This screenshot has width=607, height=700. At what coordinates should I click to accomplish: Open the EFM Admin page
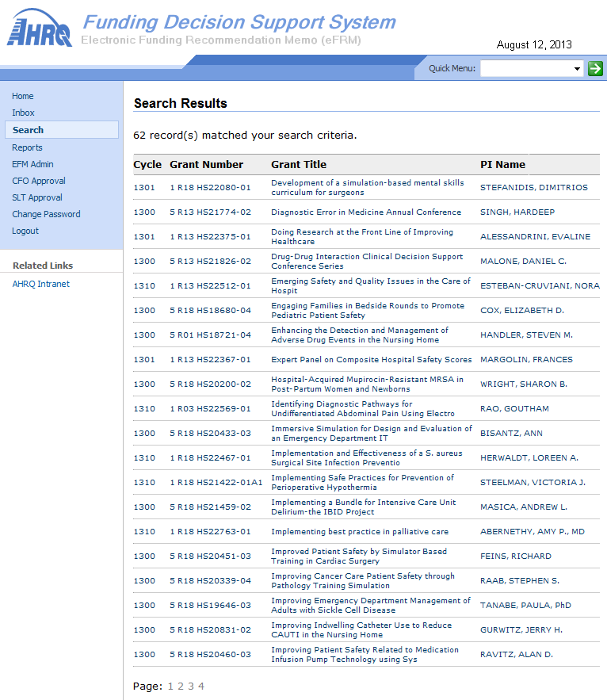pos(32,164)
